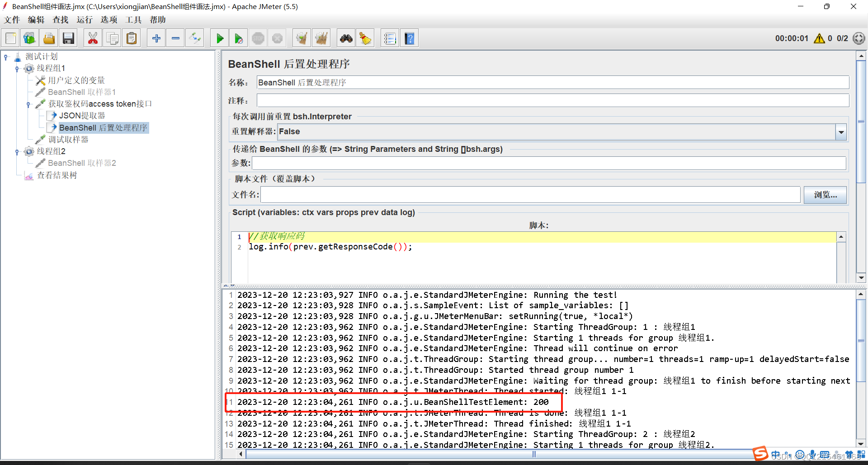Click the log panel scroll-down arrow
The width and height of the screenshot is (868, 465).
[861, 444]
